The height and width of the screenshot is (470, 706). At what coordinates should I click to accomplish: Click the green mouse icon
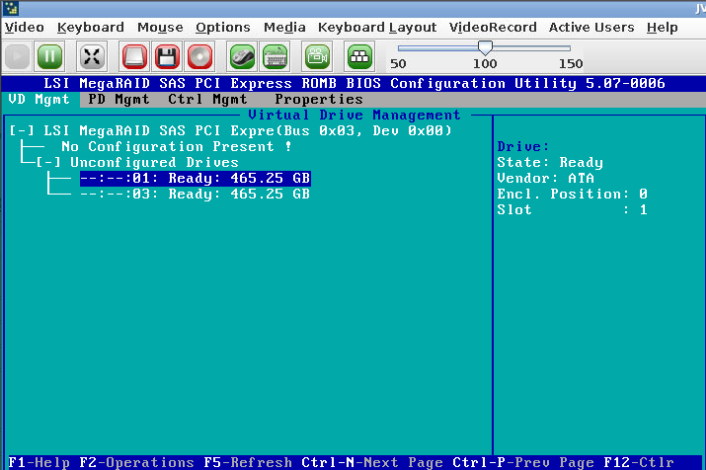[242, 56]
